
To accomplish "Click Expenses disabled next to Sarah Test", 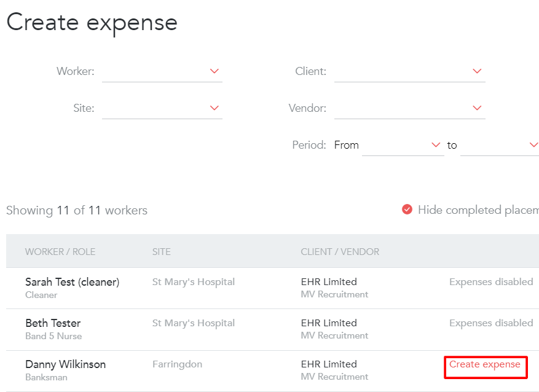I will coord(491,281).
